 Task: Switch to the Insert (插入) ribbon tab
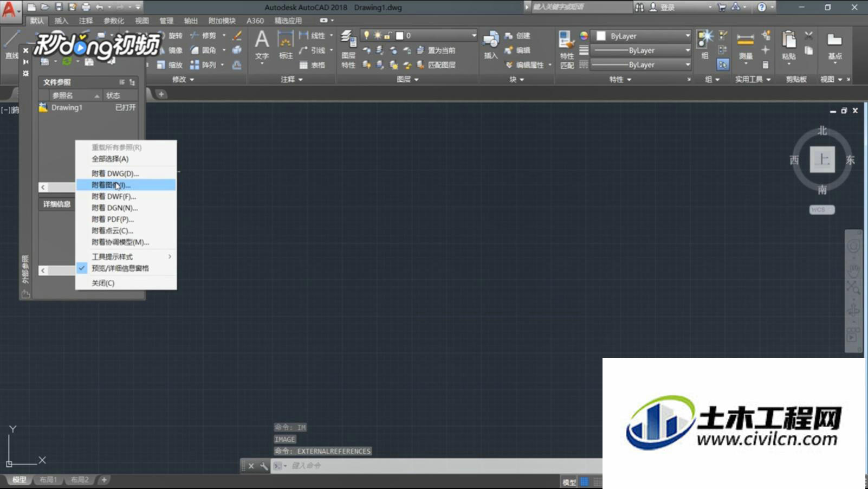[61, 21]
